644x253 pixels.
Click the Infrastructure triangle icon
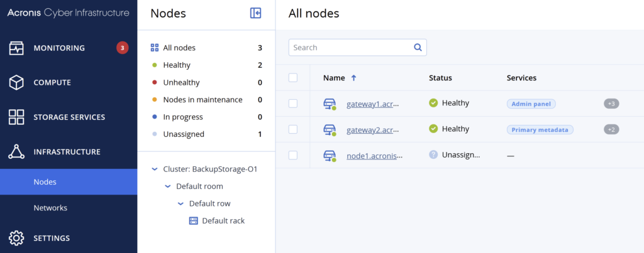(x=16, y=152)
